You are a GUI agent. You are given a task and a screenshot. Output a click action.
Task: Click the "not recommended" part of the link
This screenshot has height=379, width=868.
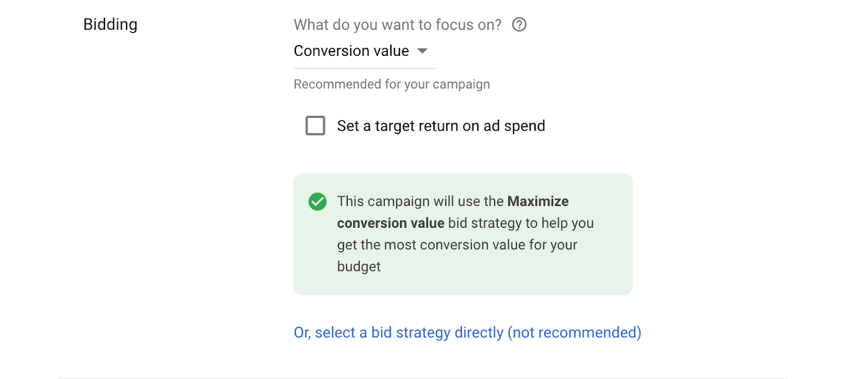click(574, 333)
